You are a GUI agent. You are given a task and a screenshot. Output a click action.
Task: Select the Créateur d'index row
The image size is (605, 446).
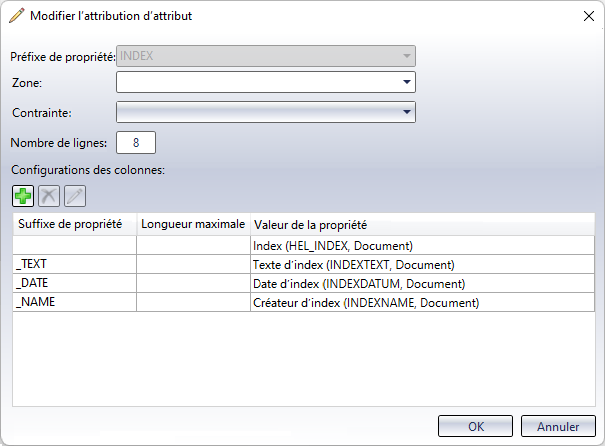point(357,302)
